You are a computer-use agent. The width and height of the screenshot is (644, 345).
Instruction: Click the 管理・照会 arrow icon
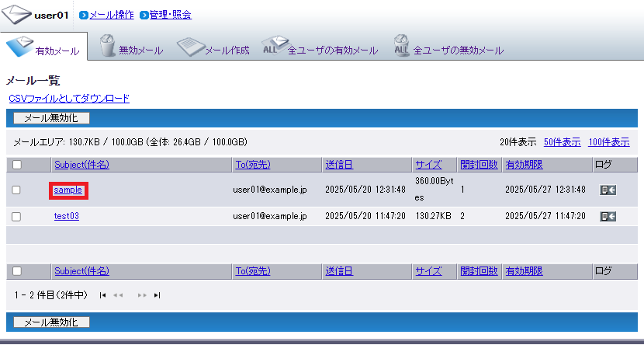(144, 15)
